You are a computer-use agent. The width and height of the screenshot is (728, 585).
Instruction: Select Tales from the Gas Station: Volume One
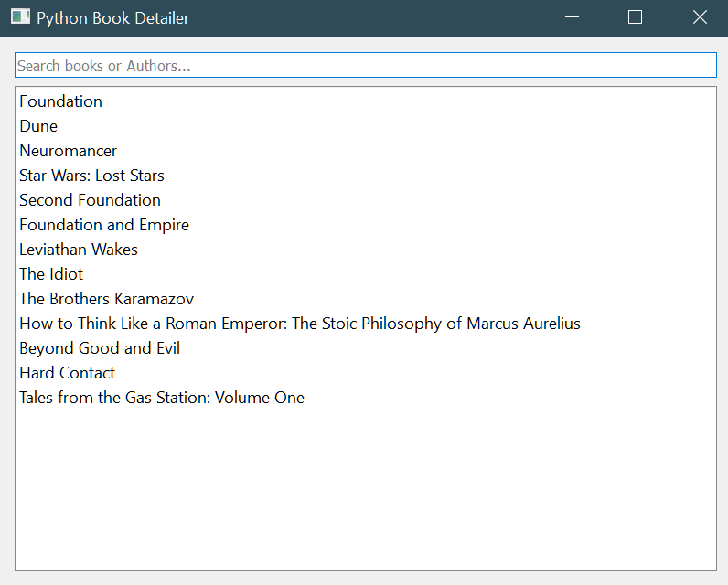pyautogui.click(x=162, y=398)
